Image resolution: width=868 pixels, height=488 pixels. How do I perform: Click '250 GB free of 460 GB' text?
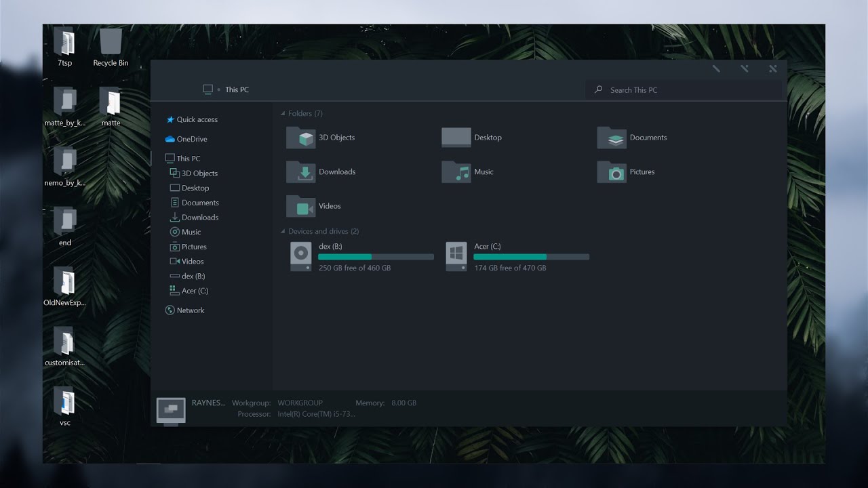[355, 268]
